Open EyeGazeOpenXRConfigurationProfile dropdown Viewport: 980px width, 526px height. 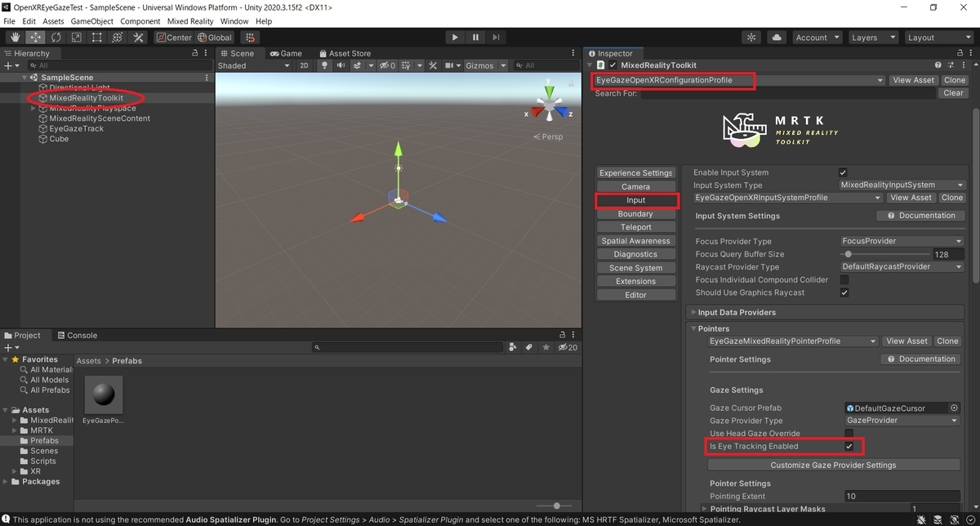[x=738, y=80]
